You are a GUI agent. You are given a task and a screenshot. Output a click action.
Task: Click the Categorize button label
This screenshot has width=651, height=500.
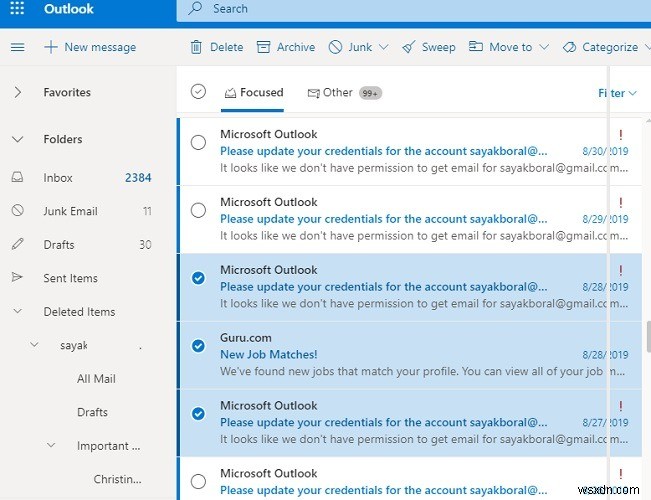point(610,47)
